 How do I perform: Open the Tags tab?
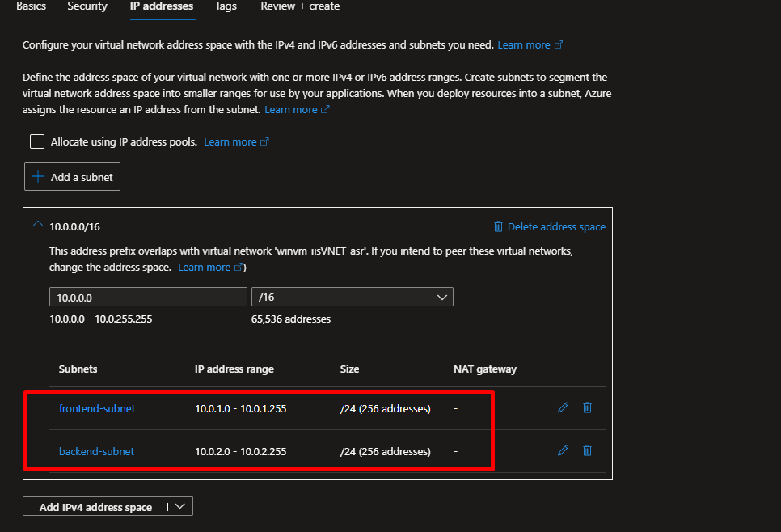[226, 6]
